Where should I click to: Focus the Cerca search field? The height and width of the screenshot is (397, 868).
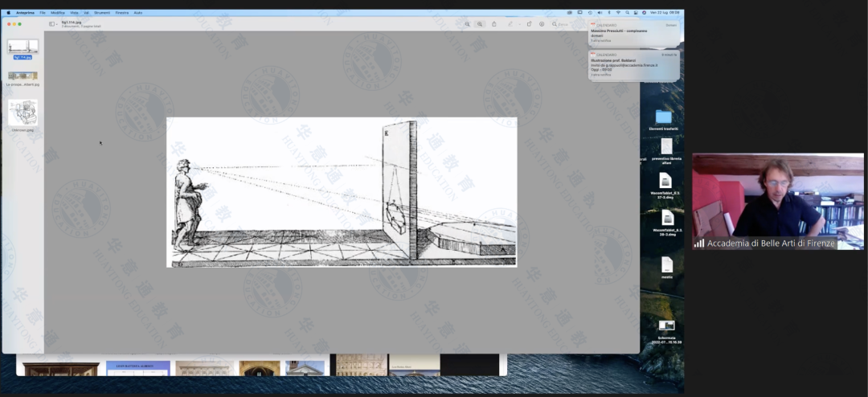567,24
